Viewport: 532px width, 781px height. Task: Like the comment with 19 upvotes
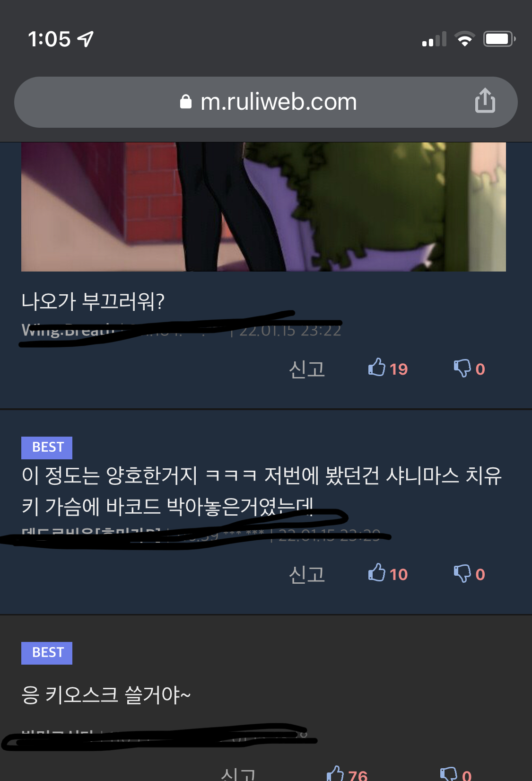(388, 368)
